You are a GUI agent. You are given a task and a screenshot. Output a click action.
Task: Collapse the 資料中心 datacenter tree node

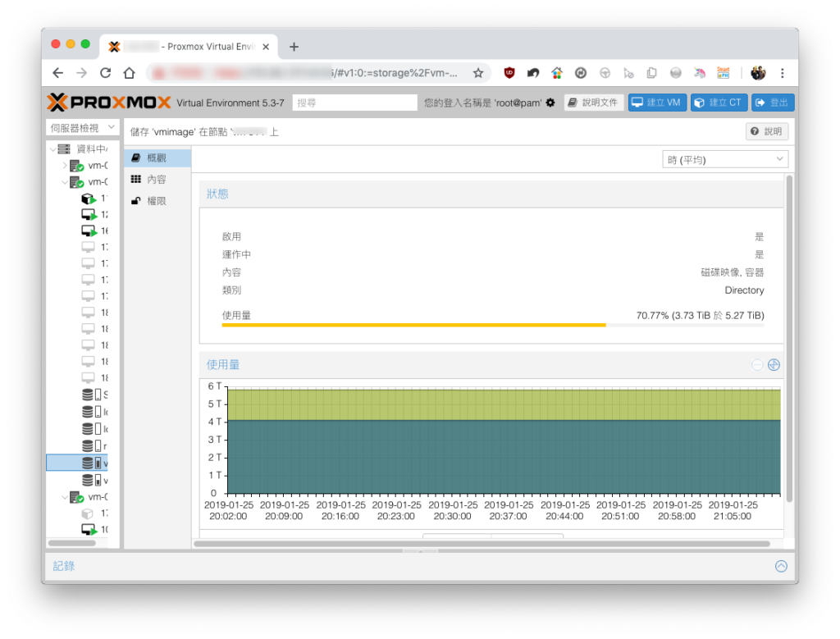52,149
